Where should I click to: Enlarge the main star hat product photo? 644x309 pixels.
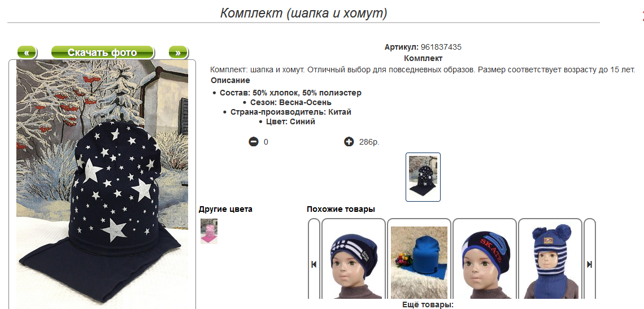[102, 184]
